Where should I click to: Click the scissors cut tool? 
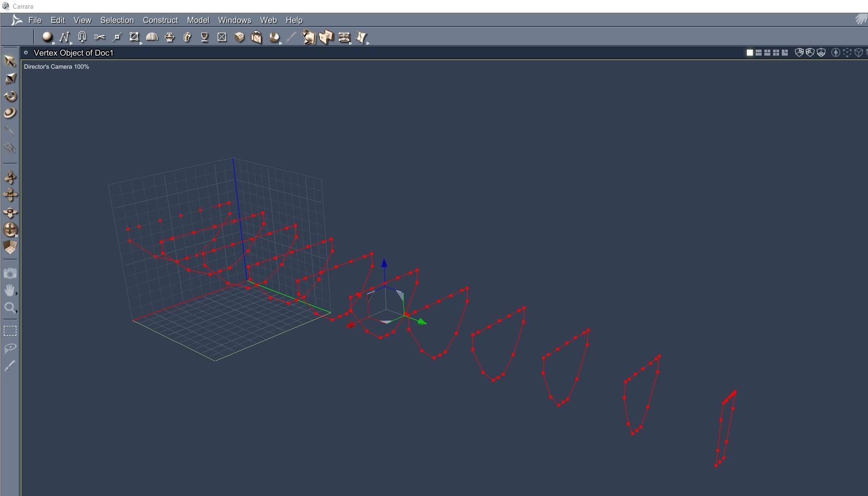[99, 37]
